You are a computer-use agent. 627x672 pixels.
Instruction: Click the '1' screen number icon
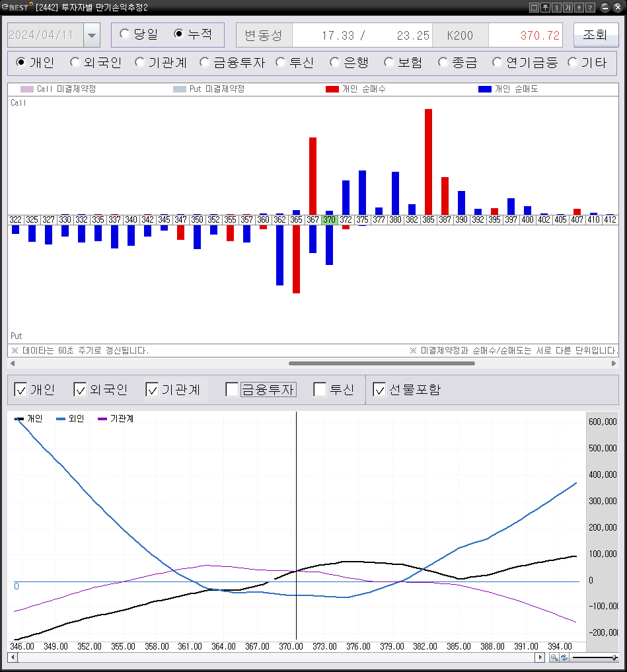tap(556, 7)
